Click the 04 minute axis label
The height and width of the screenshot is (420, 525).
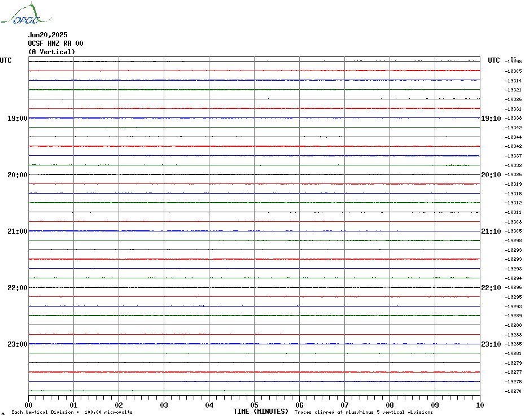(x=209, y=405)
